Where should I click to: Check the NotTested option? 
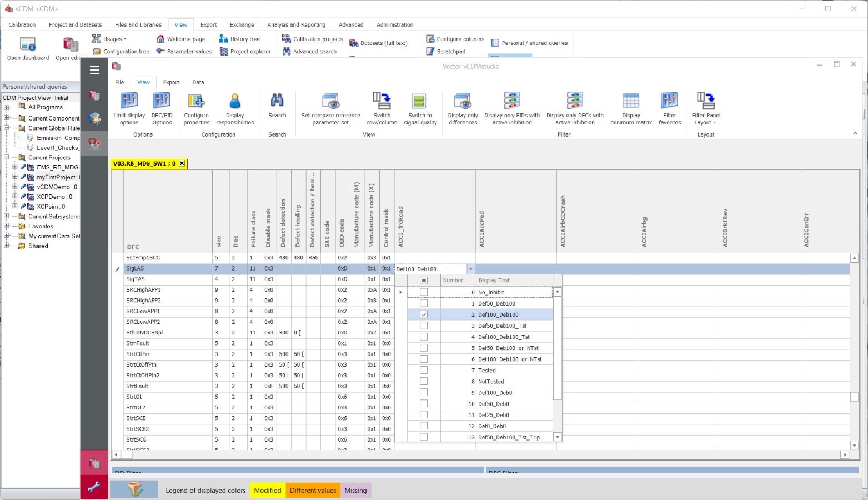424,381
